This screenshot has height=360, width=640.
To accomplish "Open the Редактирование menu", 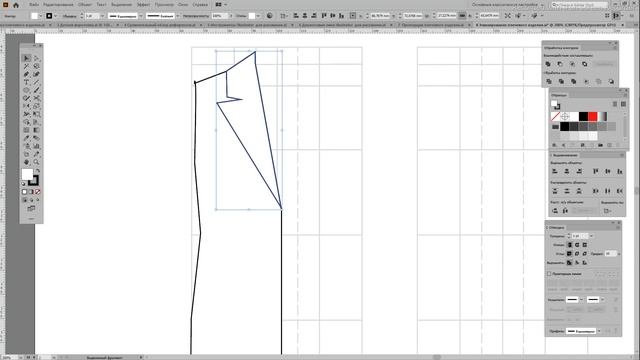I will tap(58, 4).
